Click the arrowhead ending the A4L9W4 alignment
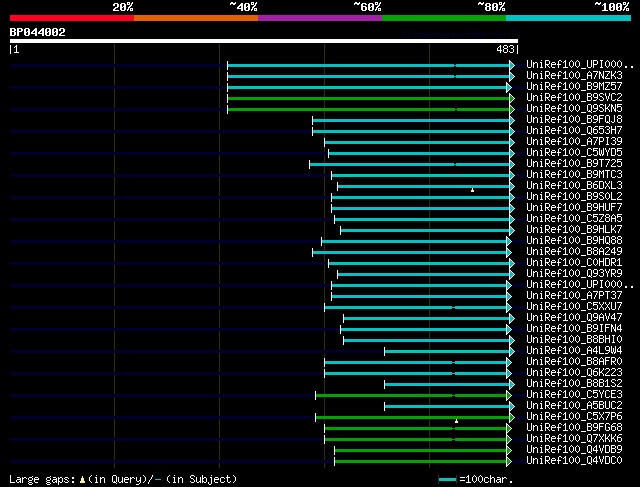 [x=512, y=351]
